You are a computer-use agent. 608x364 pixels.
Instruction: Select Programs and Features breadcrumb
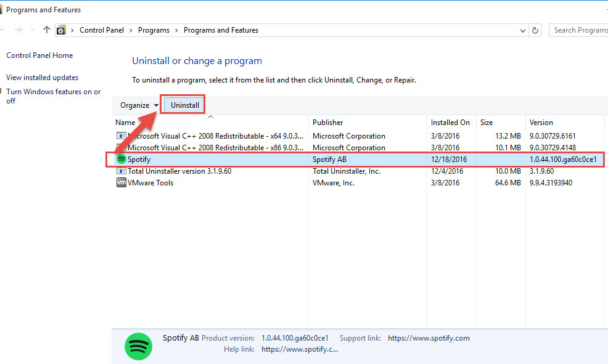221,30
